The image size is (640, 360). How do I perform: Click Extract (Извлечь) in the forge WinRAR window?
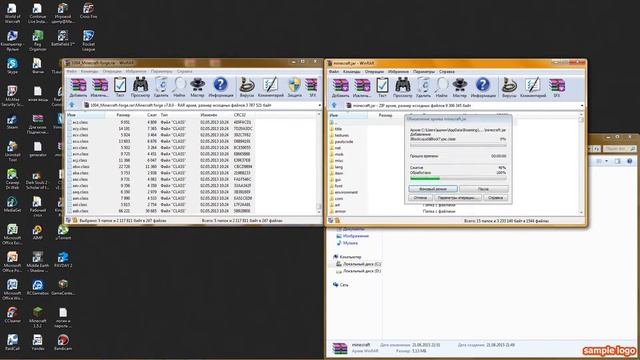[100, 87]
